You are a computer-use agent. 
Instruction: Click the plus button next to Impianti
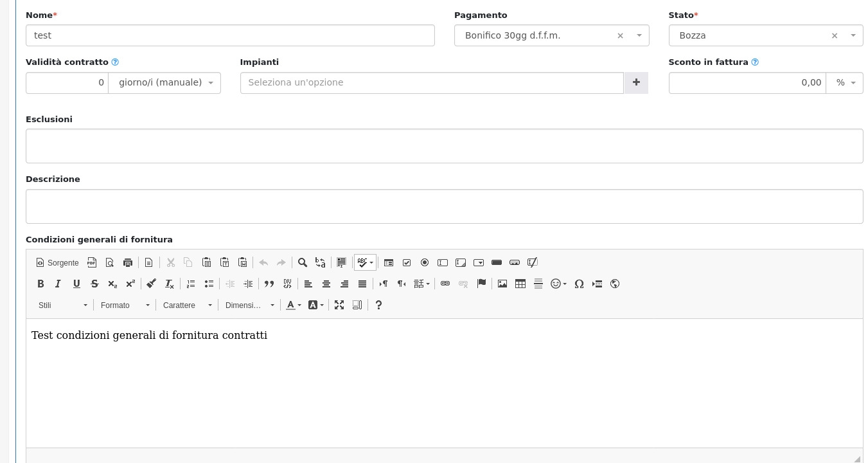pyautogui.click(x=636, y=82)
